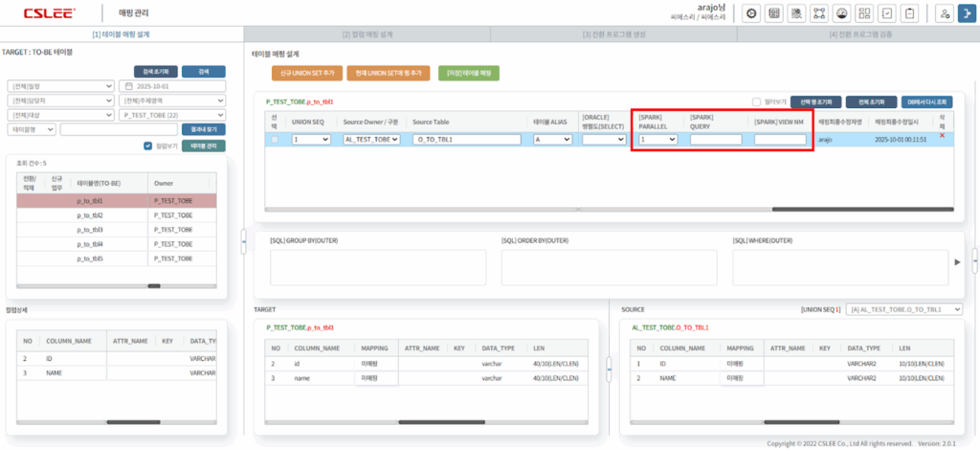Viewport: 980px width, 450px height.
Task: Switch to the [4] 전환 프로그램 검증 tab
Action: tap(857, 34)
